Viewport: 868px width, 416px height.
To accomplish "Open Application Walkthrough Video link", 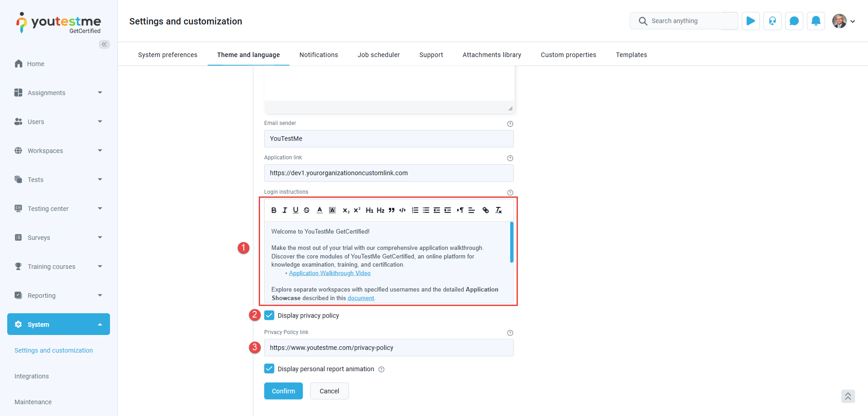I will [330, 273].
